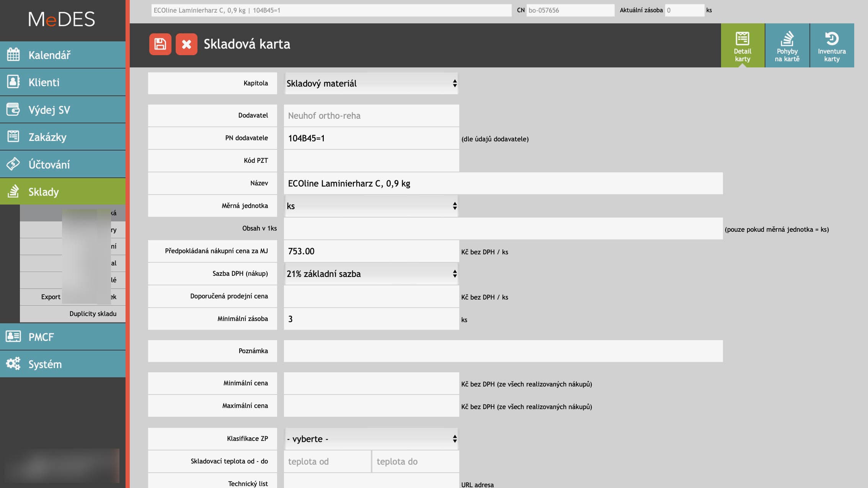This screenshot has height=488, width=868.
Task: Open the PMCF menu item
Action: click(41, 337)
